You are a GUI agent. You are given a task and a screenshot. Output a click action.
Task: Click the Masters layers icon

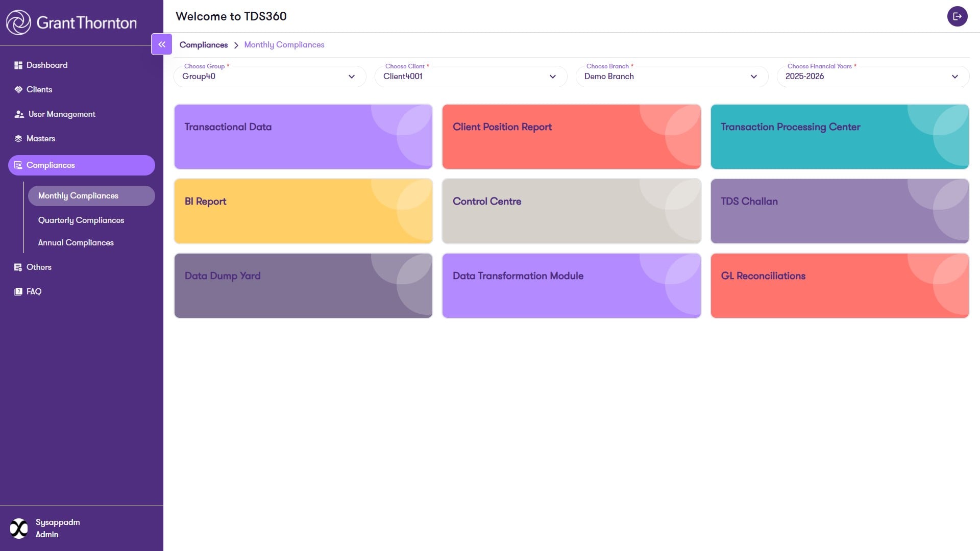click(x=18, y=139)
